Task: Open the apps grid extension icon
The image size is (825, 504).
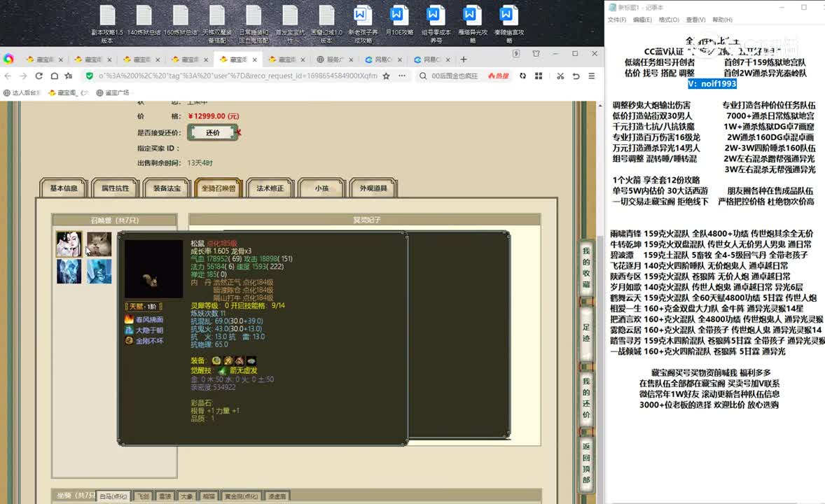Action: 539,76
